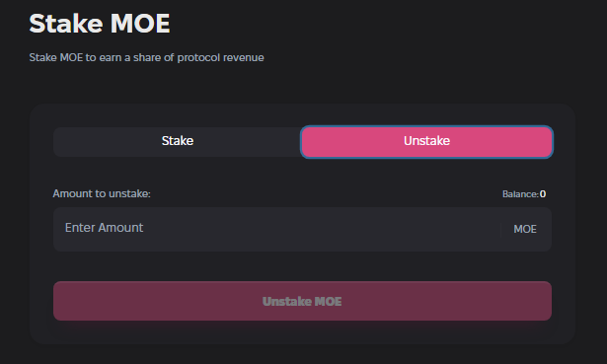The height and width of the screenshot is (364, 607).
Task: Switch to the Stake tab
Action: pos(178,142)
